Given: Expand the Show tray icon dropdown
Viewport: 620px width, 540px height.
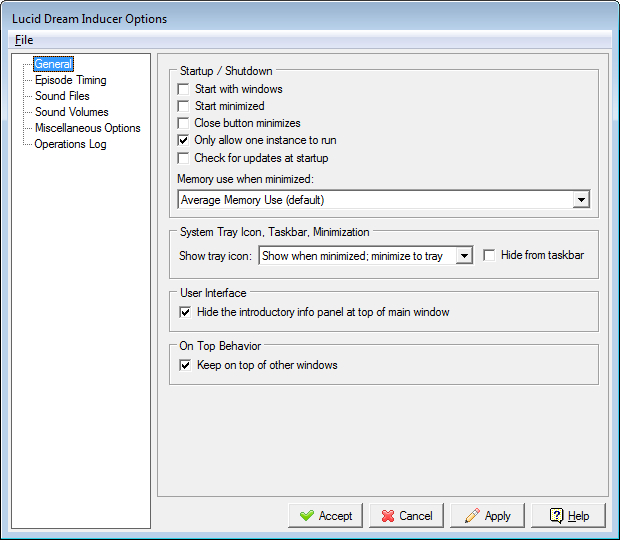Looking at the screenshot, I should pos(463,256).
